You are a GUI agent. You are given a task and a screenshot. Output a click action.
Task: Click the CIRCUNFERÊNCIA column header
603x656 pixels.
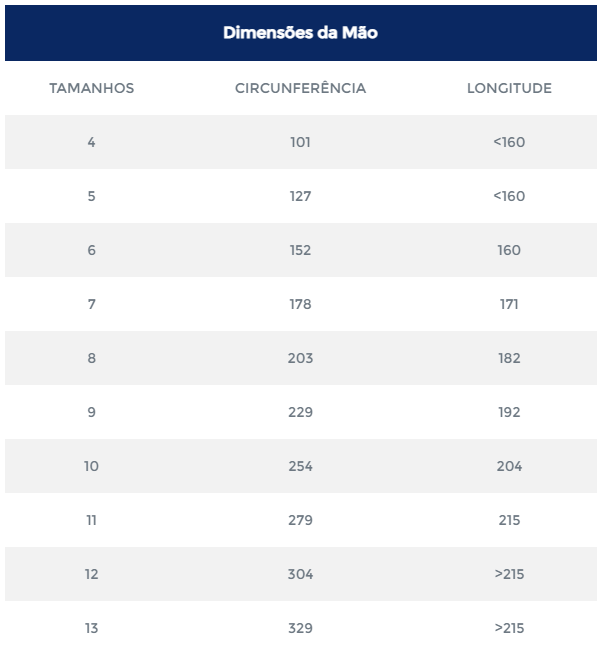click(300, 88)
